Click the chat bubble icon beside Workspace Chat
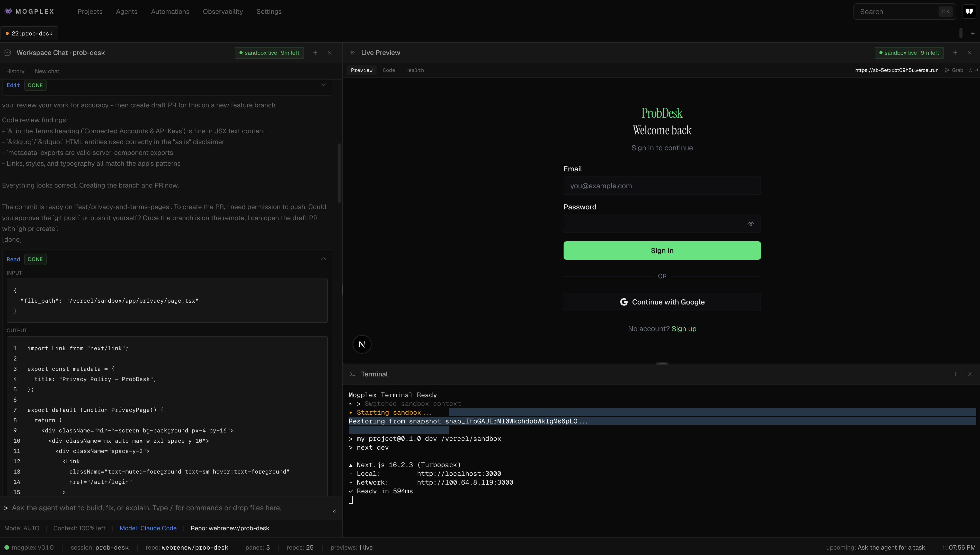980x555 pixels. 8,53
